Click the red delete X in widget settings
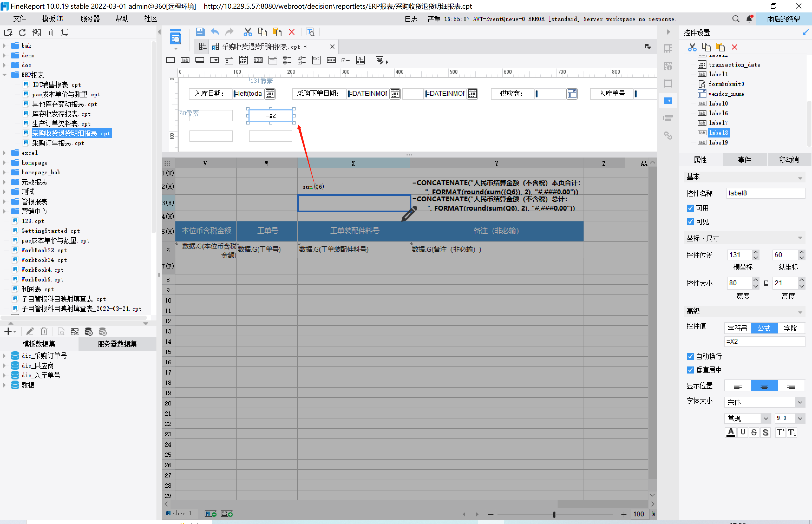This screenshot has height=524, width=812. (734, 47)
